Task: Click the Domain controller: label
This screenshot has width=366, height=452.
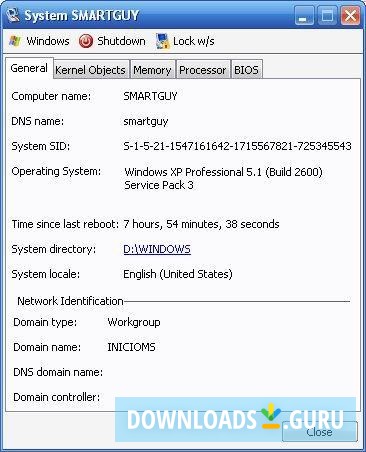Action: 57,397
